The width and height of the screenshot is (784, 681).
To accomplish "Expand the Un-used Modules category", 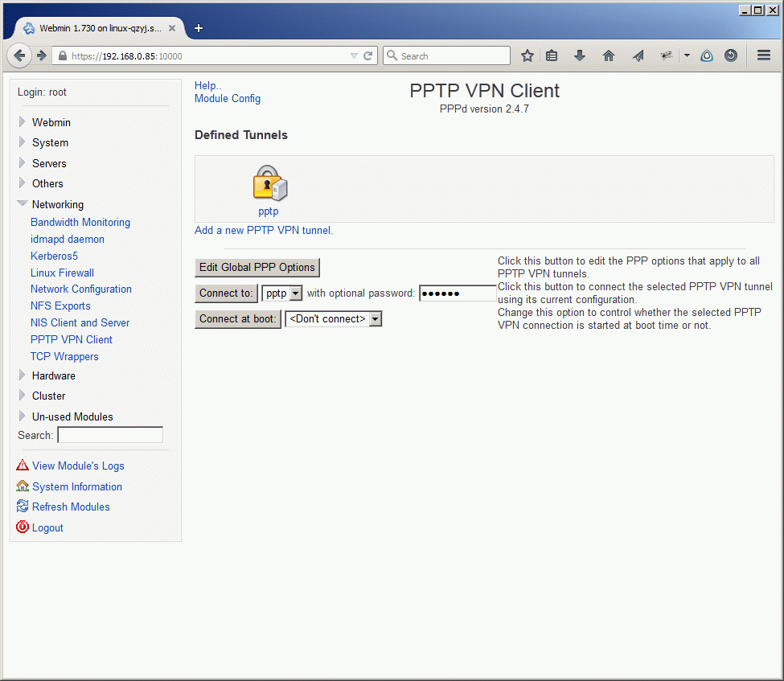I will (x=22, y=416).
